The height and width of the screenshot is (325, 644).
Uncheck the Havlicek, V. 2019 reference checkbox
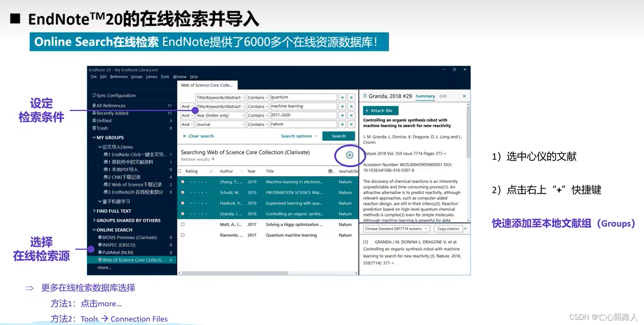coord(183,203)
